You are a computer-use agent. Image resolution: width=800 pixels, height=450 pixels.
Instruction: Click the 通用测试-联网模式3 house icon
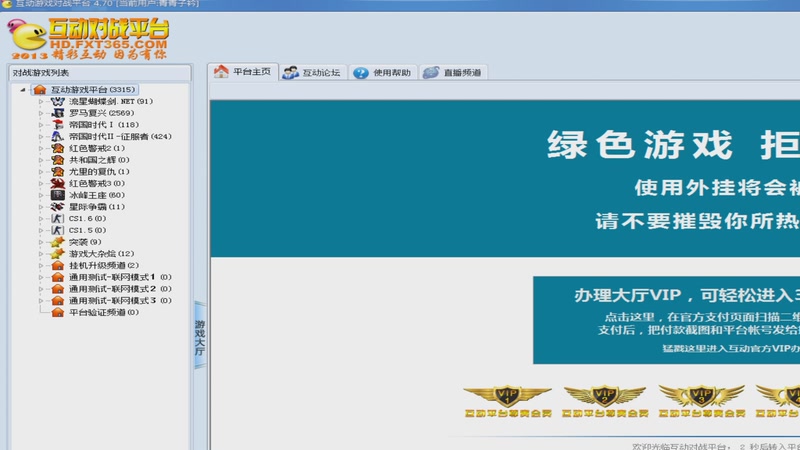pyautogui.click(x=58, y=301)
